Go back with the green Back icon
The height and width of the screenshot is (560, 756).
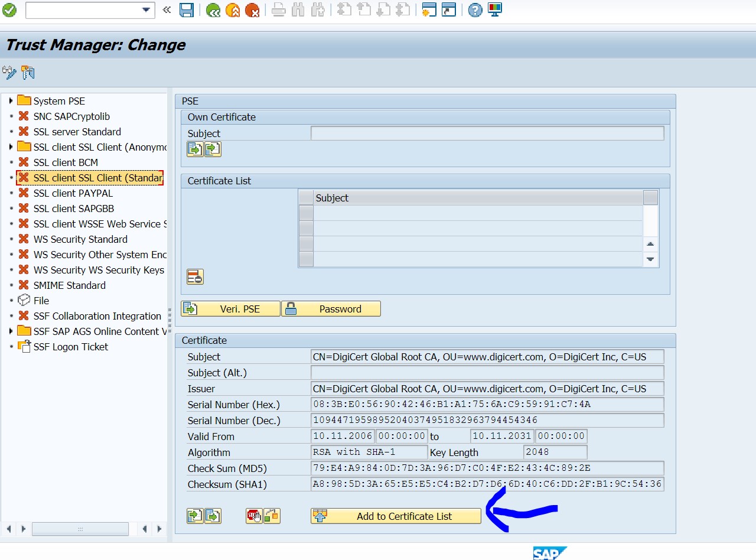213,10
